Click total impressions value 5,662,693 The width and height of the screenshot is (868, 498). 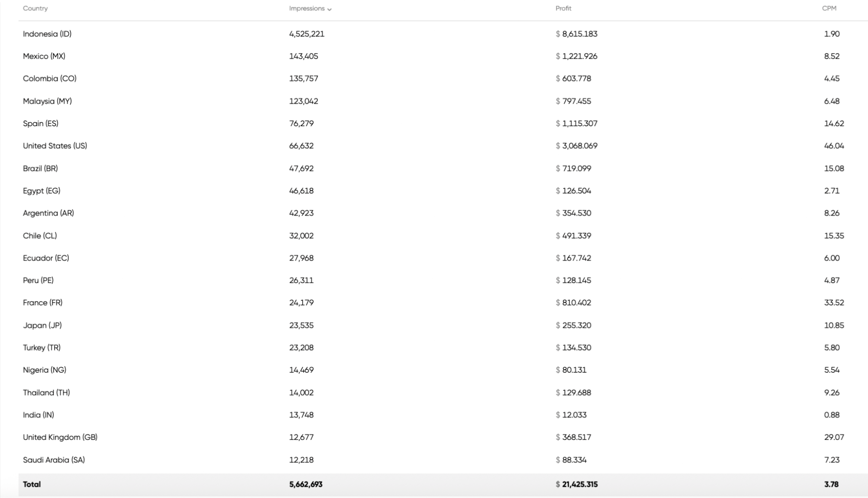tap(306, 484)
